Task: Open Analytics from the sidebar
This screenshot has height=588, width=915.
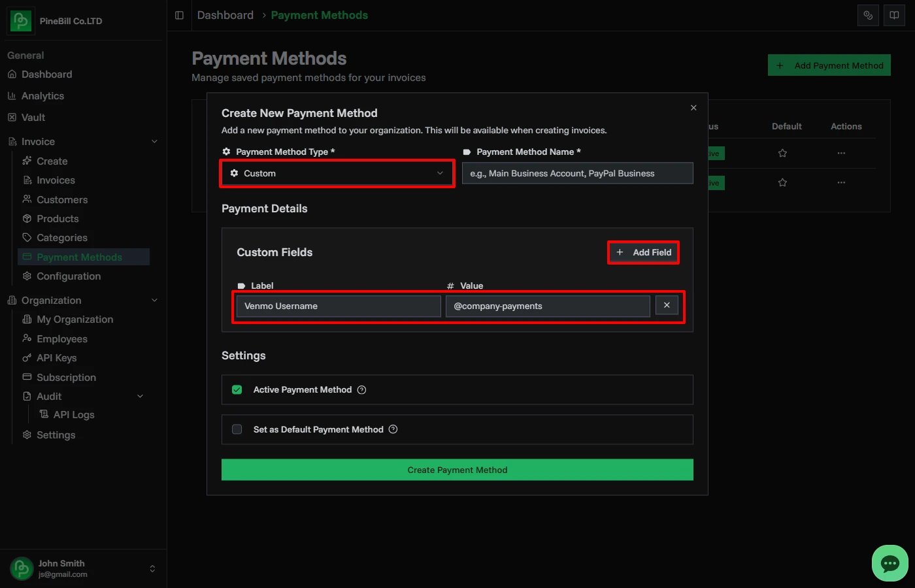Action: [43, 95]
